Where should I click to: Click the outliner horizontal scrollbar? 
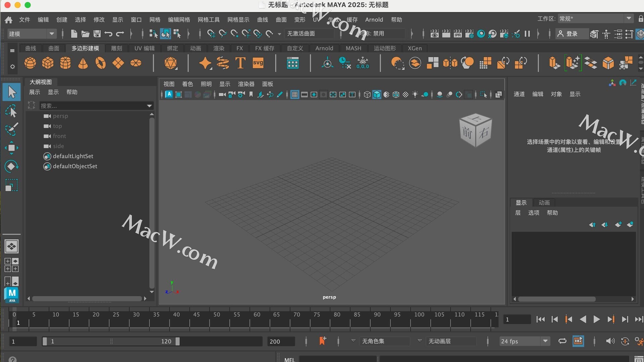pos(87,298)
